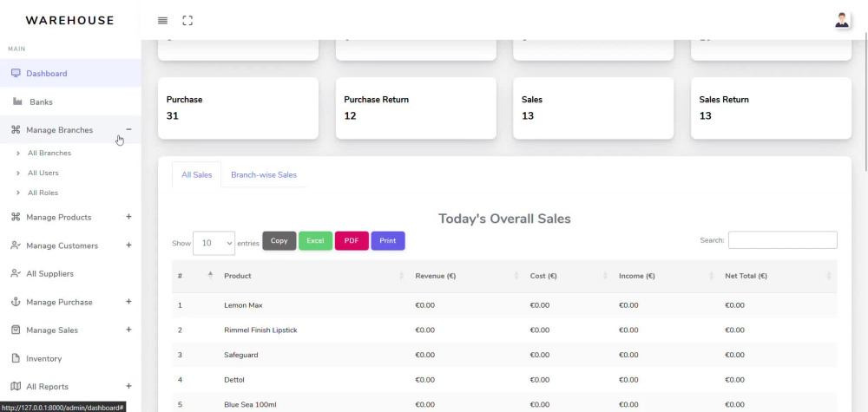Expand Manage Customers with the plus sign
The height and width of the screenshot is (412, 868).
point(128,245)
